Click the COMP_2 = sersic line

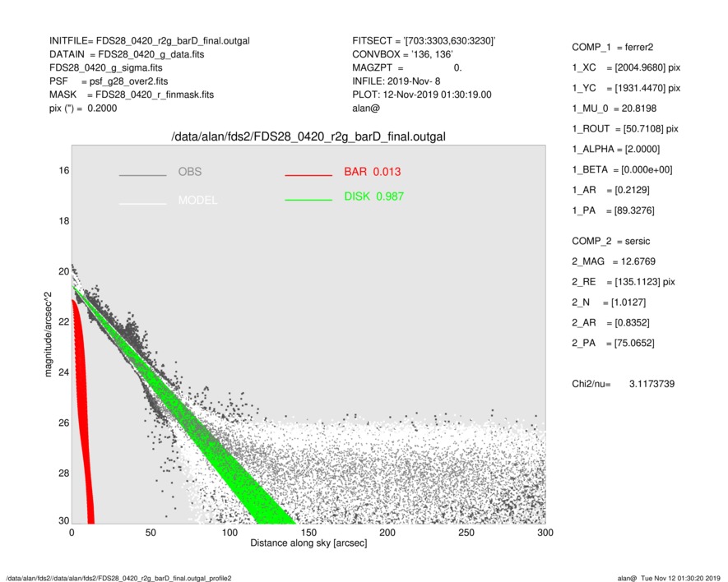tap(611, 242)
